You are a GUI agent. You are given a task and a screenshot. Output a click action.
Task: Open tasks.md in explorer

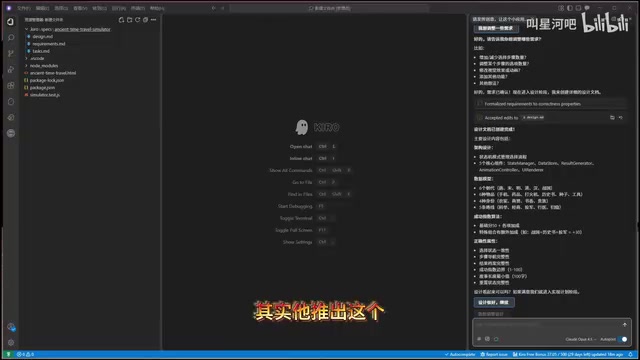(x=41, y=51)
